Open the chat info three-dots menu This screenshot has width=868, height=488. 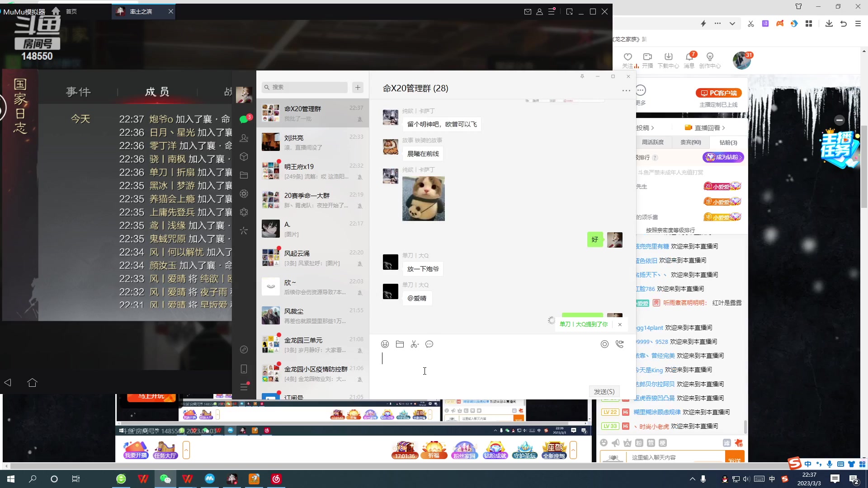(626, 90)
